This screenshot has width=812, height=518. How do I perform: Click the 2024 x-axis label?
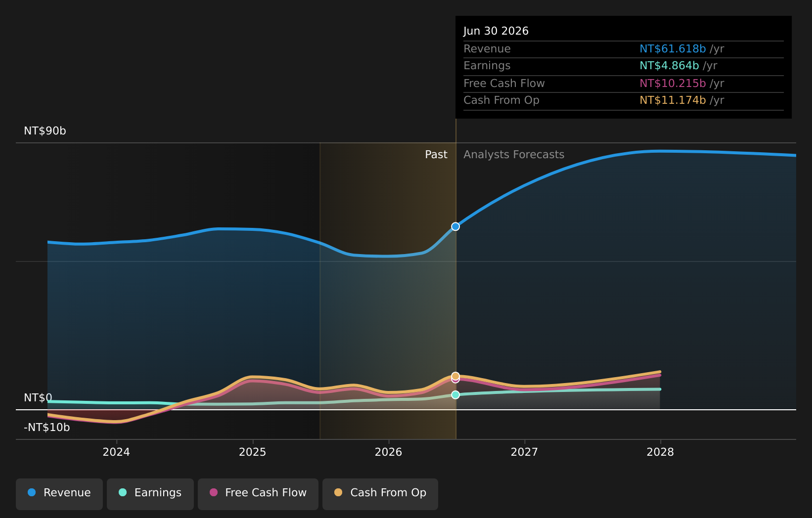116,452
